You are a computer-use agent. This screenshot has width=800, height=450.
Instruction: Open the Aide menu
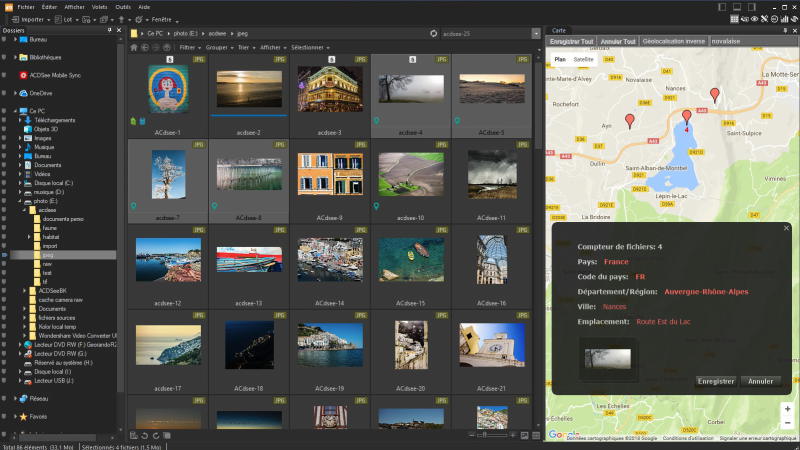144,7
